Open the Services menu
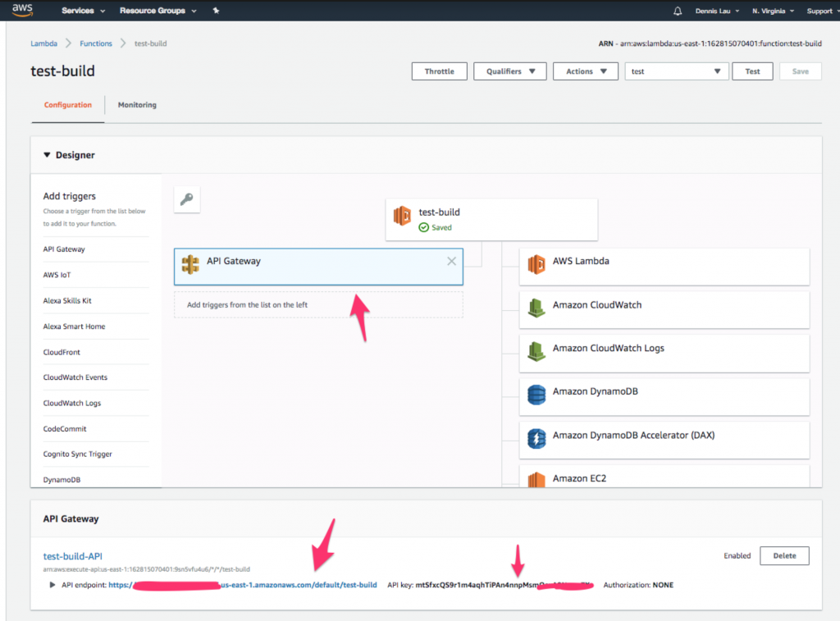 click(x=84, y=11)
